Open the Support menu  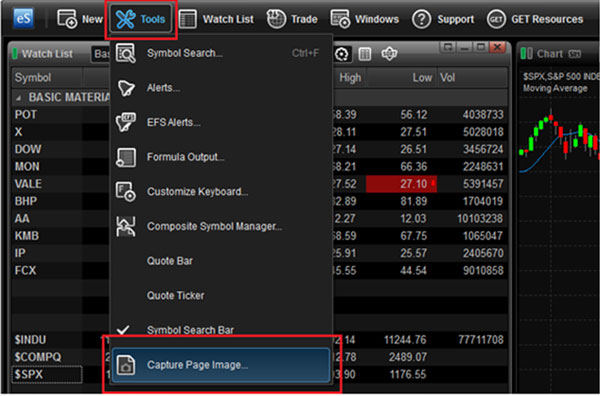[x=443, y=19]
